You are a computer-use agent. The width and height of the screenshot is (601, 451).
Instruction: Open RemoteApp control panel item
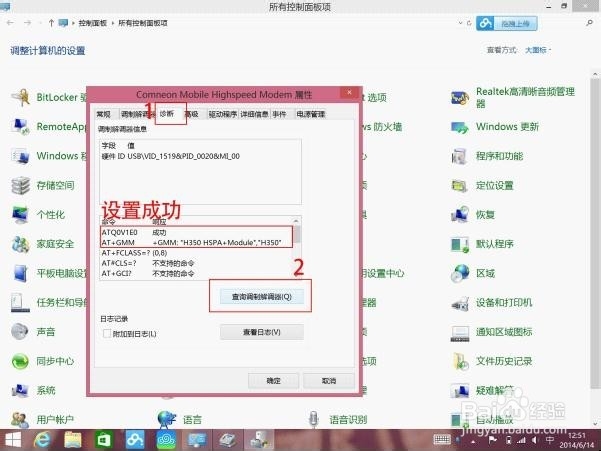[x=50, y=126]
